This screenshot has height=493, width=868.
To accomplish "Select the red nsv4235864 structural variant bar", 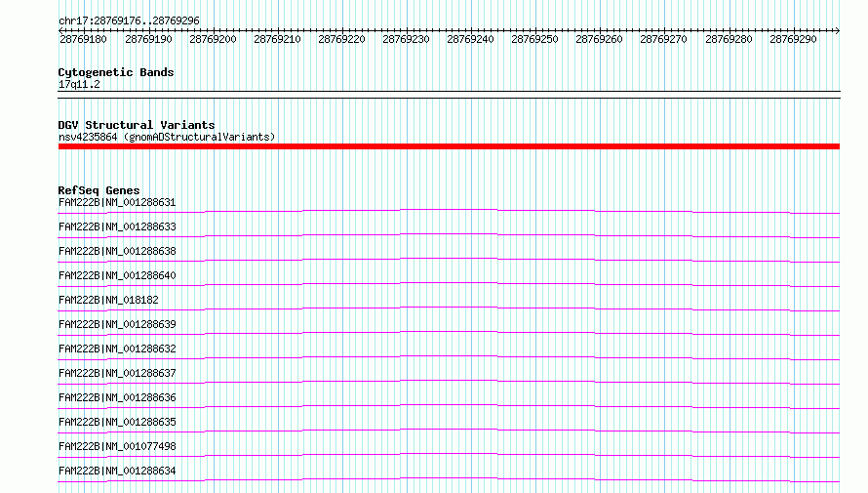I will pos(449,146).
